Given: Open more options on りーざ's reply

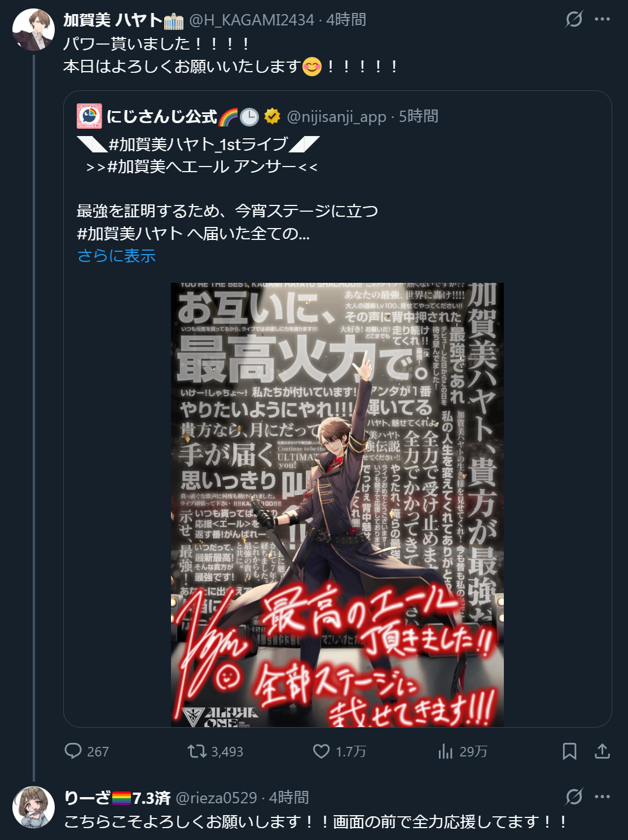Looking at the screenshot, I should click(x=603, y=797).
